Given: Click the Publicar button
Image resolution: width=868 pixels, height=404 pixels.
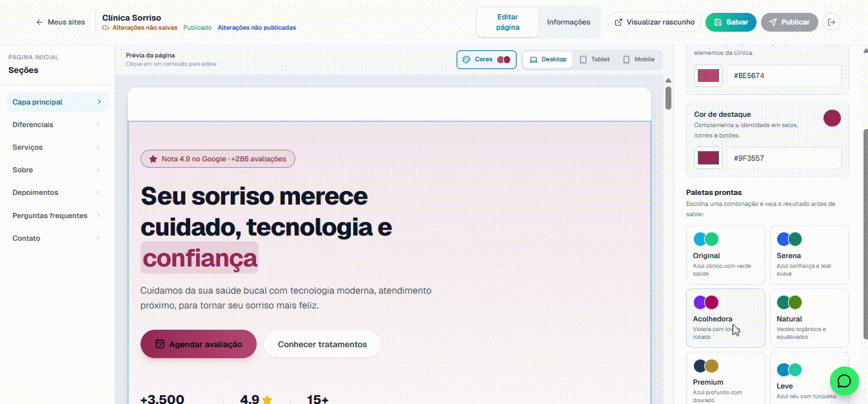Looking at the screenshot, I should [x=789, y=22].
